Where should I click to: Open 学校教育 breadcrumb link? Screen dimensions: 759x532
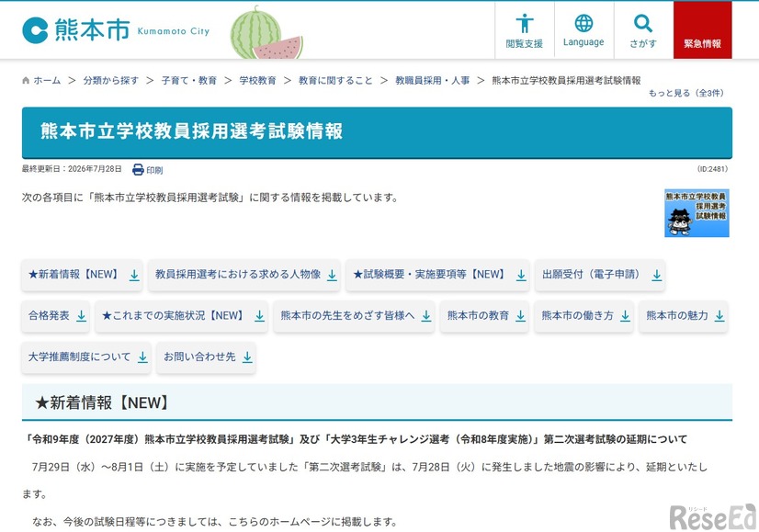257,80
